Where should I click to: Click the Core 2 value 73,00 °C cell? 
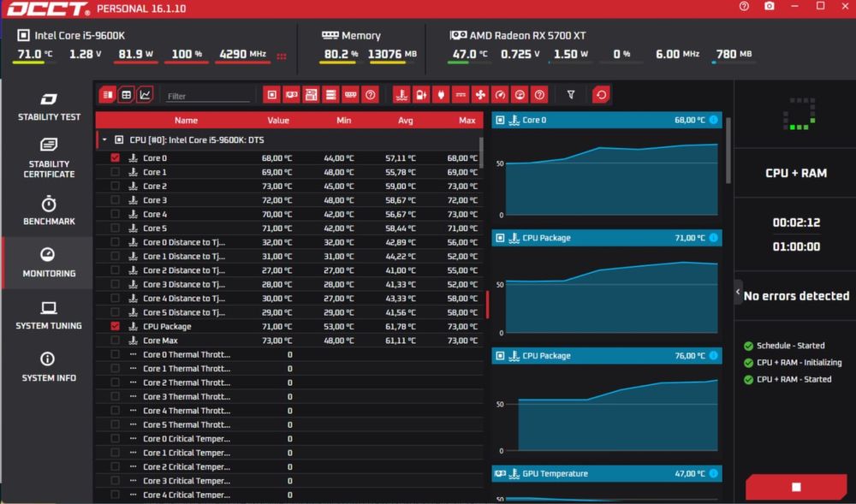pos(276,186)
